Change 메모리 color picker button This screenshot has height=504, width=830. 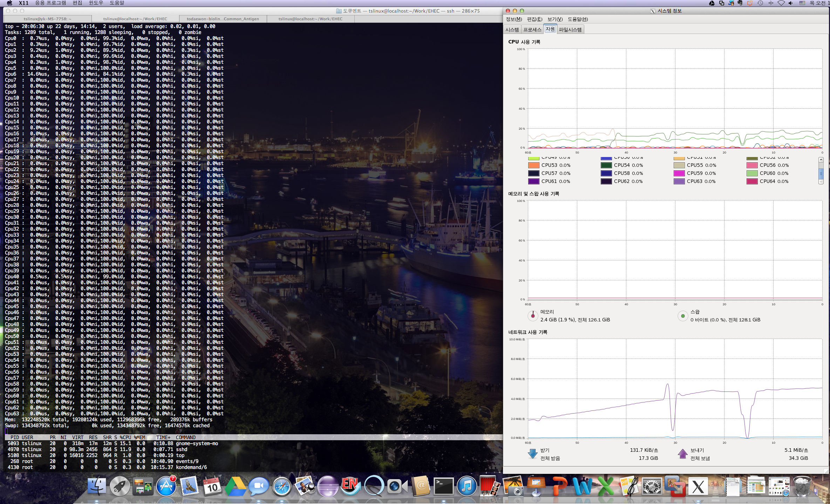tap(533, 316)
